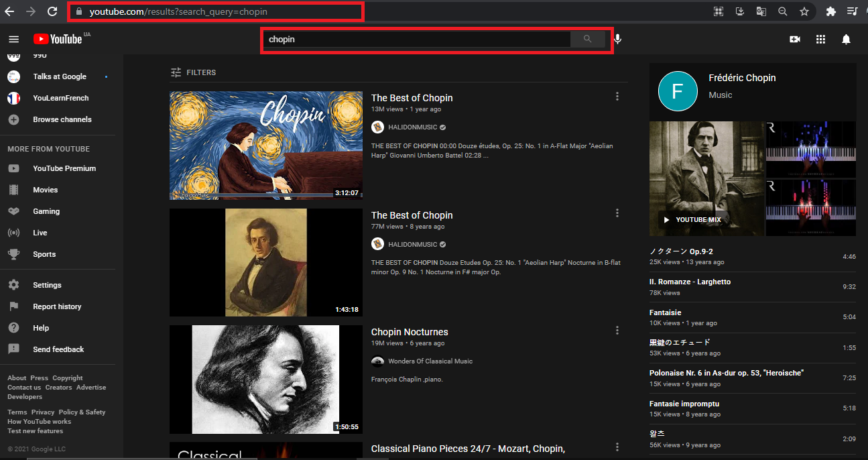Open options for Chopin Nocturnes video

pos(617,331)
